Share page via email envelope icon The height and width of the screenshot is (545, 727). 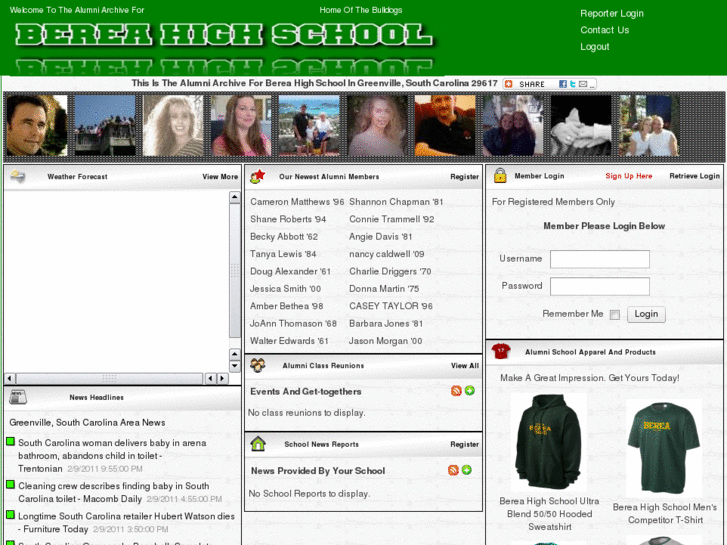pyautogui.click(x=583, y=84)
